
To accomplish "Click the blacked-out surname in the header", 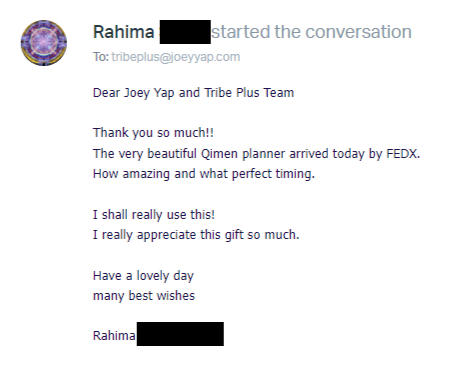I will pos(185,32).
